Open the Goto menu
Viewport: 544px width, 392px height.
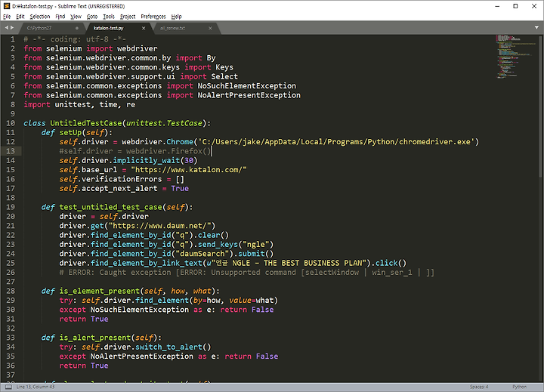[x=92, y=17]
